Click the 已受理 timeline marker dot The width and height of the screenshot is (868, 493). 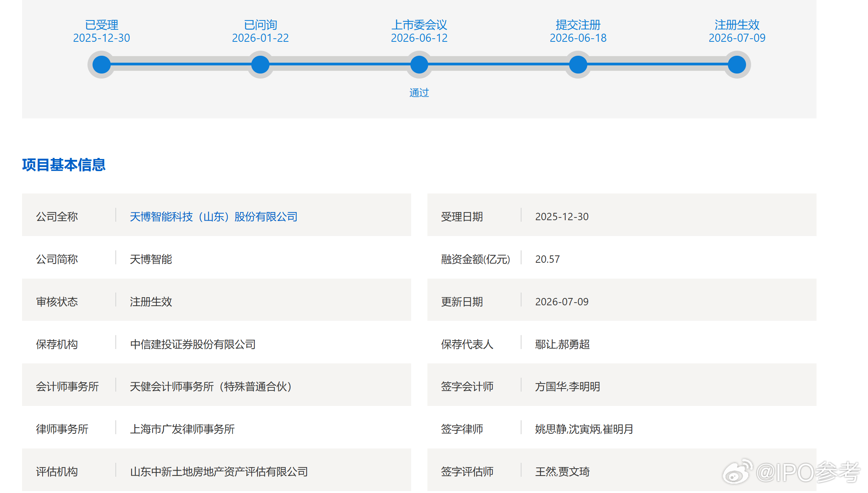click(x=101, y=65)
